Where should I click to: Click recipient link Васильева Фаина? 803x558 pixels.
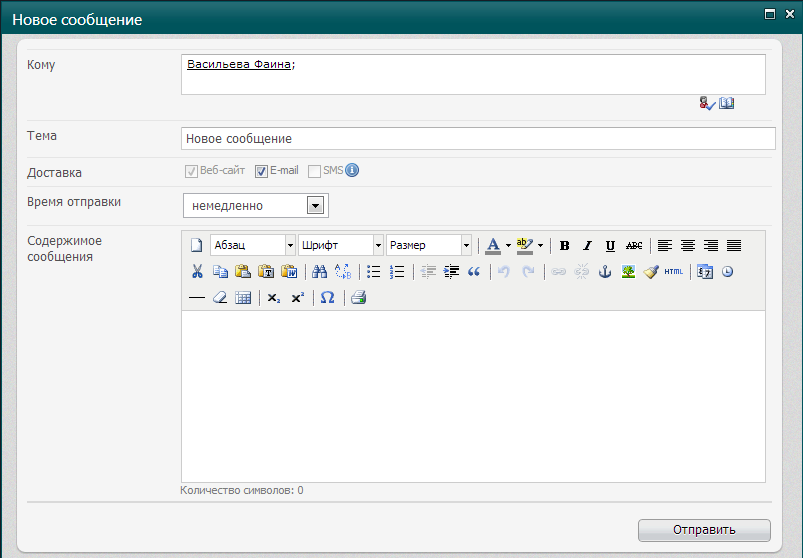click(x=239, y=64)
